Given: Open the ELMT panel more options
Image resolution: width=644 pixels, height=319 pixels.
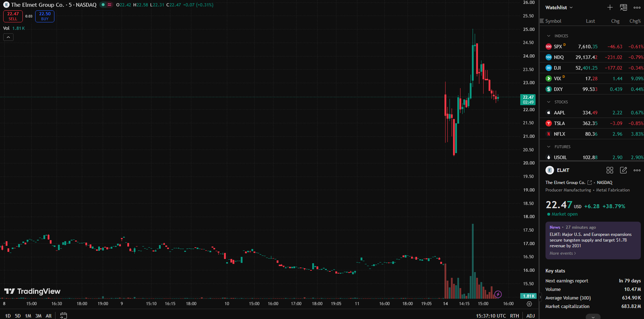Looking at the screenshot, I should pyautogui.click(x=637, y=170).
